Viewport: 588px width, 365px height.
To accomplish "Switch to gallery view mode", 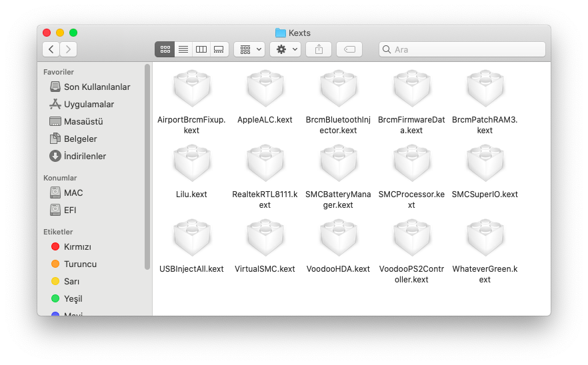I will coord(219,49).
